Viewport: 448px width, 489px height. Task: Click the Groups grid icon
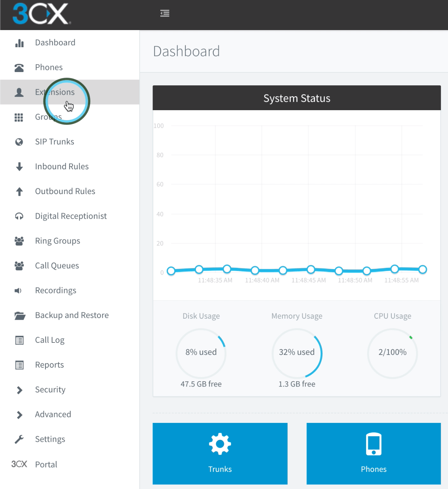point(19,118)
